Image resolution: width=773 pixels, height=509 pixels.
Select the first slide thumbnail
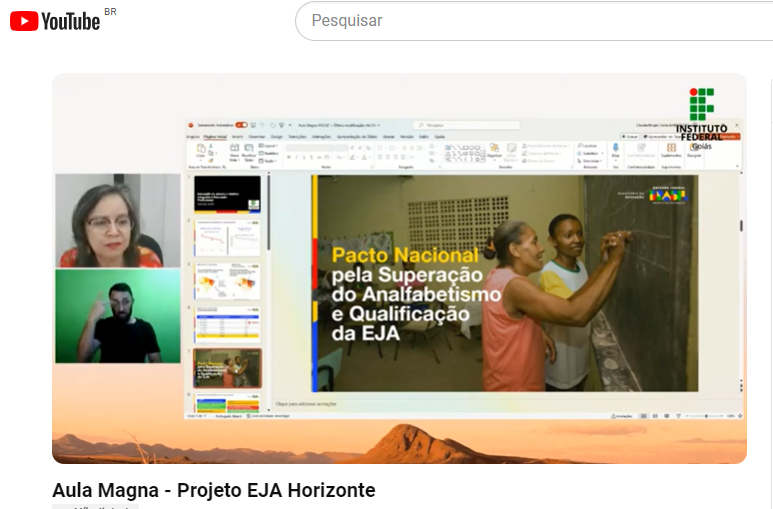point(227,193)
